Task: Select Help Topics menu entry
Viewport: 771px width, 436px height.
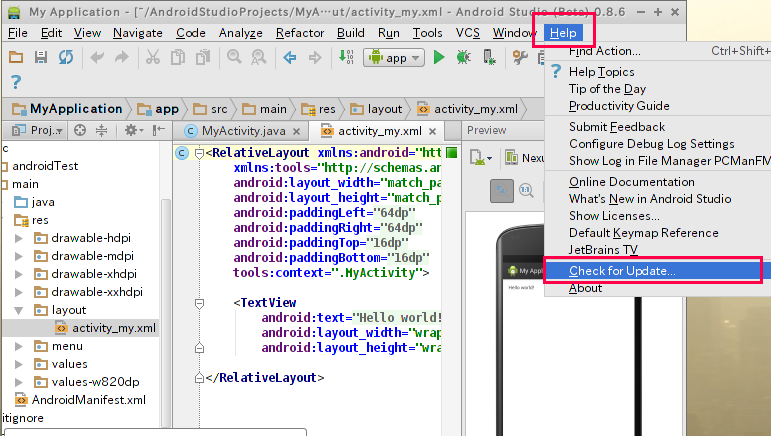Action: pos(657,72)
